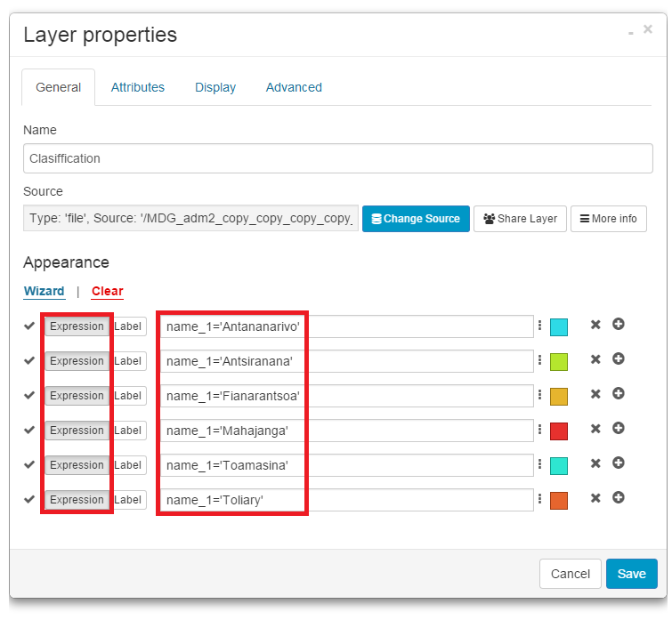Switch the Toliary row to Label mode
Viewport: 672px width, 620px height.
point(128,500)
